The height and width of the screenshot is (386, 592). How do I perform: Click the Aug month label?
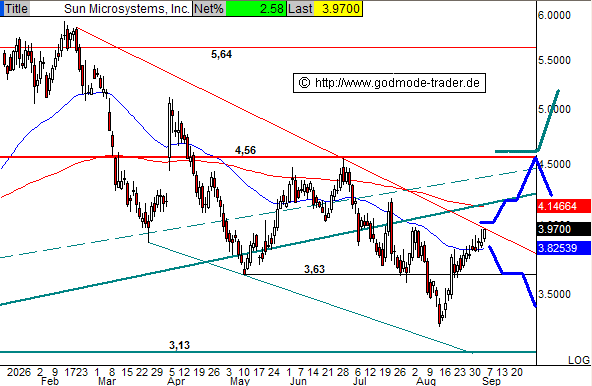(426, 381)
